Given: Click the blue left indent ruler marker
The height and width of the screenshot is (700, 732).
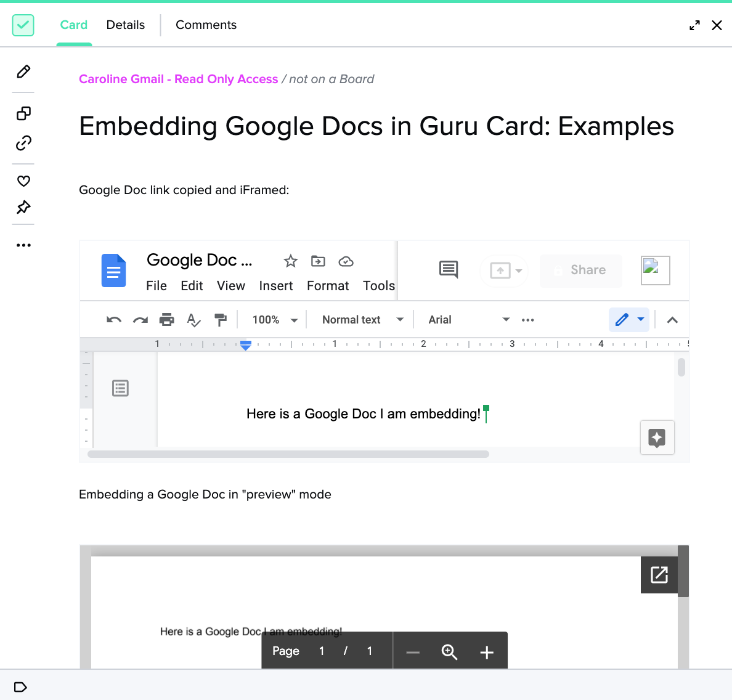Looking at the screenshot, I should 246,345.
